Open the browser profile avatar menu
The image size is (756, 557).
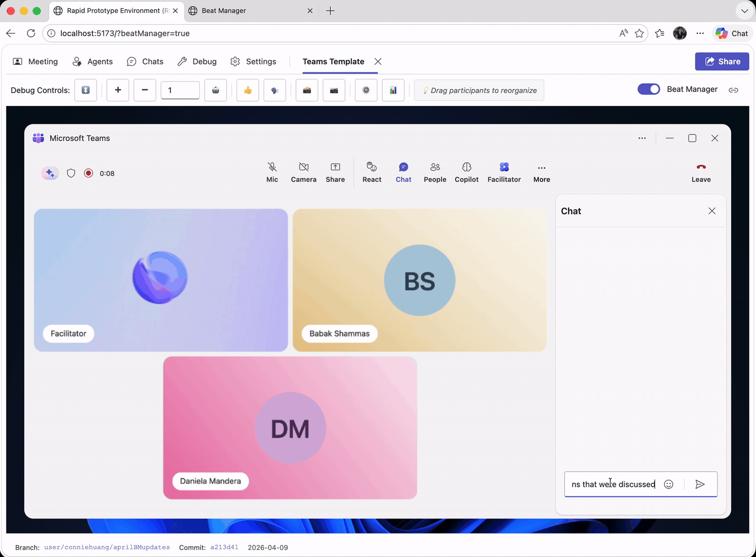[x=680, y=33]
